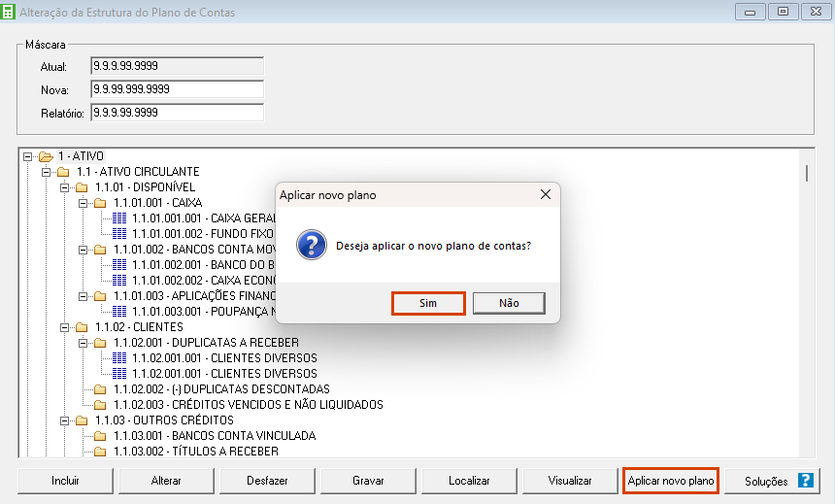The width and height of the screenshot is (835, 504).
Task: Click folder icon of 1.1.03 - OUTROS CRÉDITOS
Action: (82, 420)
